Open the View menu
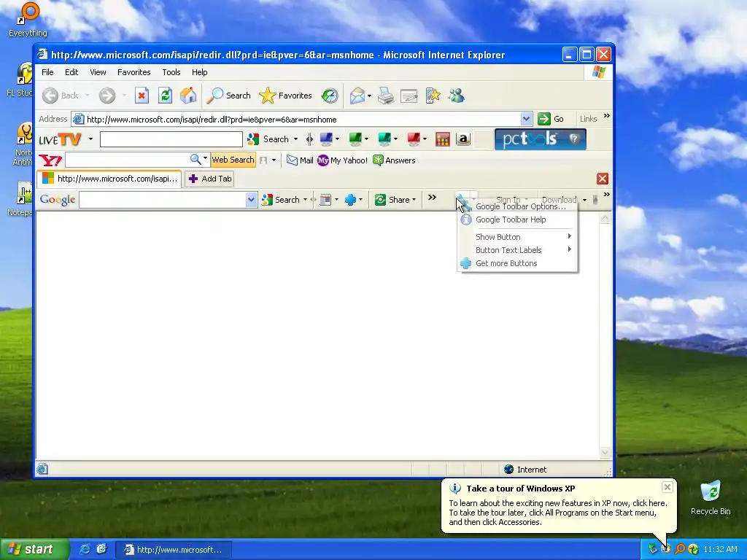The height and width of the screenshot is (560, 747). point(98,72)
